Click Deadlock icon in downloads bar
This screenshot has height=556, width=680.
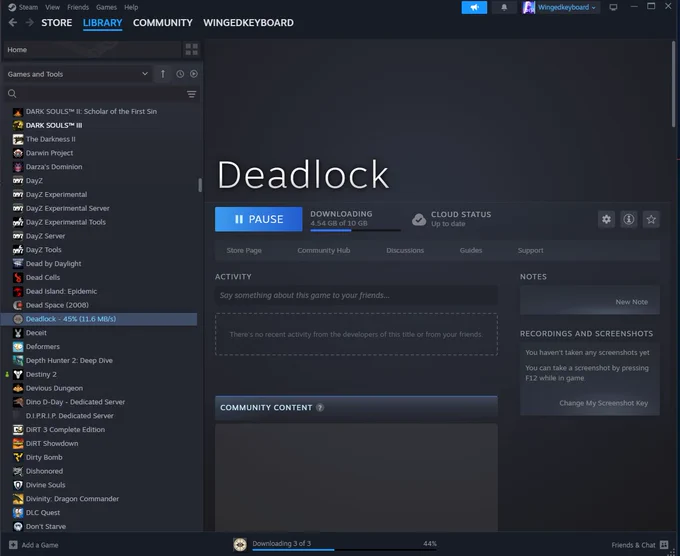click(240, 544)
